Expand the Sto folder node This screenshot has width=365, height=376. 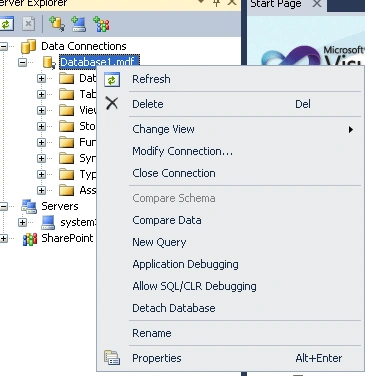point(41,126)
